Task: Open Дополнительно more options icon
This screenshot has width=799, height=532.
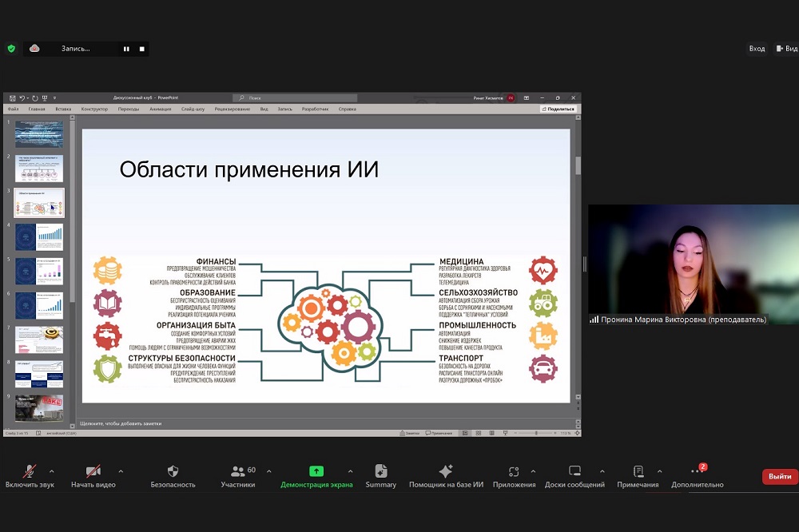Action: pyautogui.click(x=697, y=471)
